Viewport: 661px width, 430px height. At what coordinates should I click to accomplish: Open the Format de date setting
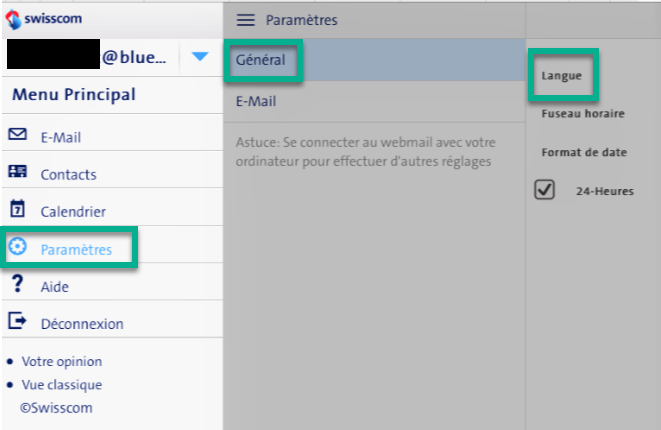click(x=582, y=151)
